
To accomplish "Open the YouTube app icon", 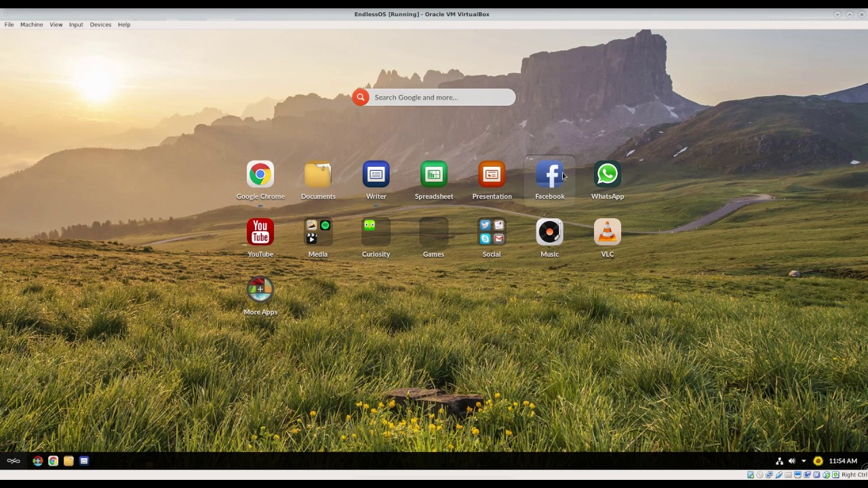I will point(260,239).
